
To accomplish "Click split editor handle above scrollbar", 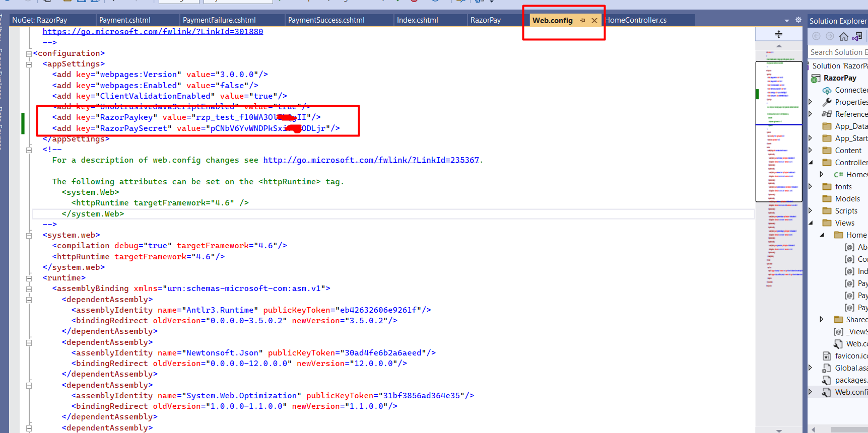I will (779, 34).
